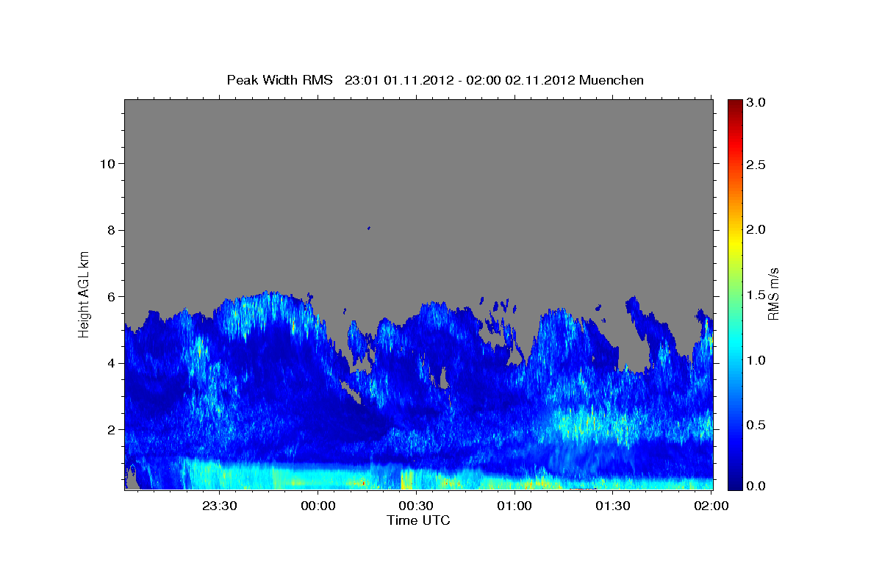Click the 'Muenchen' station name in title

[x=612, y=80]
